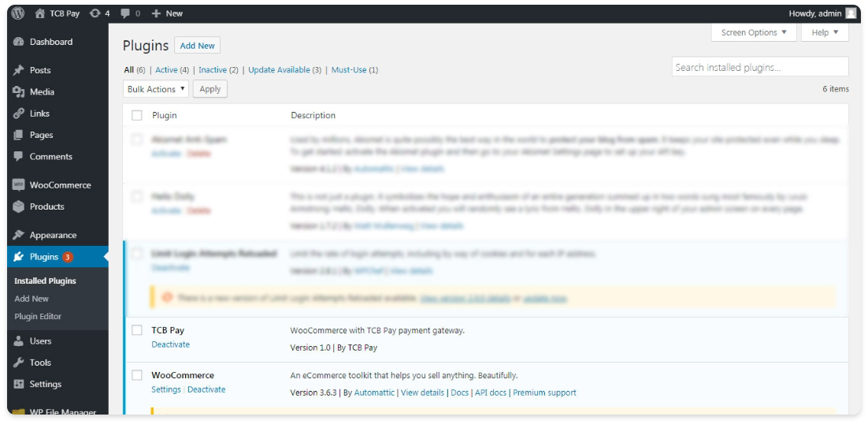Click the Users person icon
868x424 pixels.
pos(19,341)
